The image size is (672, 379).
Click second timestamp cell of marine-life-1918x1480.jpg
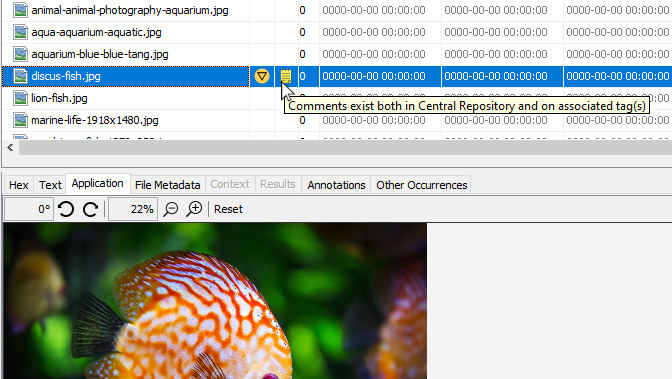point(502,120)
